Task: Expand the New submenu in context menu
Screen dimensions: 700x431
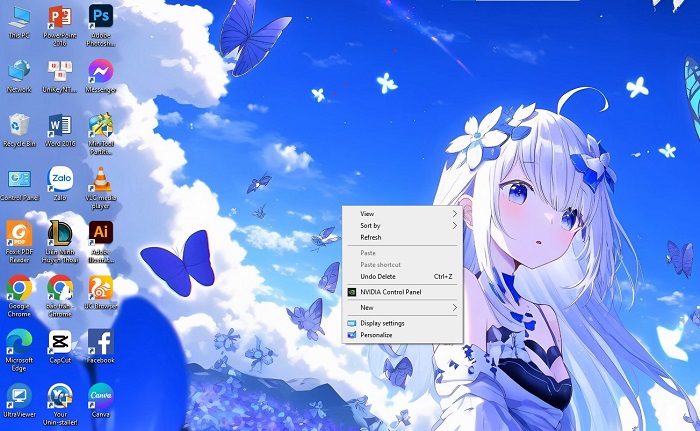Action: 403,307
